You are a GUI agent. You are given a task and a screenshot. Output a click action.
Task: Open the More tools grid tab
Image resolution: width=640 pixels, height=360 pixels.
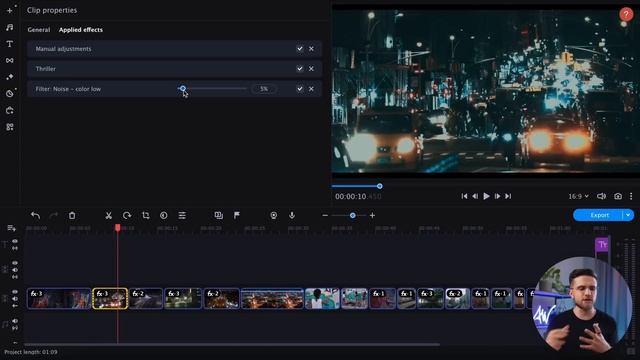[9, 127]
